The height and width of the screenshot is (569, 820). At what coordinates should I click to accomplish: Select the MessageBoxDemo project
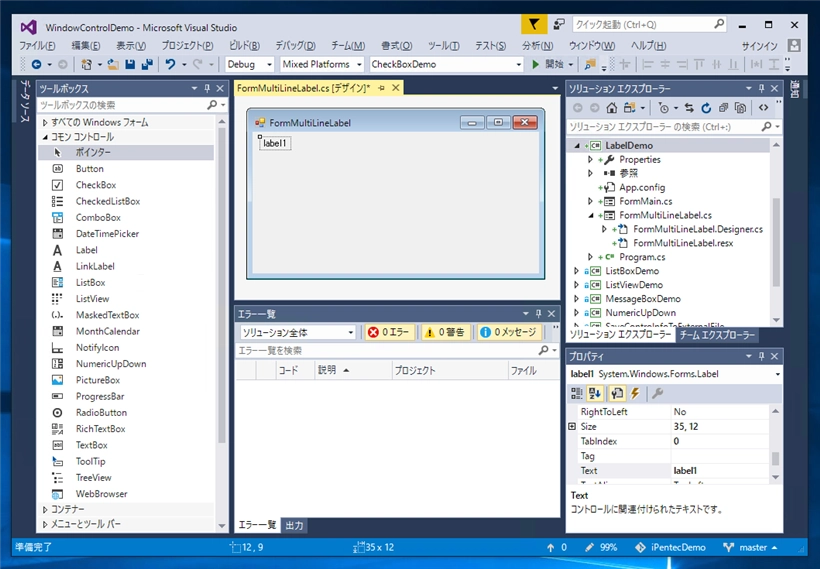643,299
